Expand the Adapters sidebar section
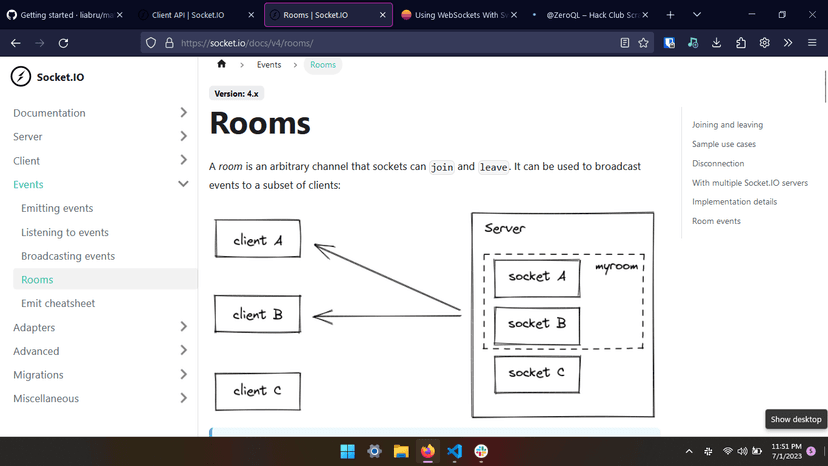828x466 pixels. point(183,327)
